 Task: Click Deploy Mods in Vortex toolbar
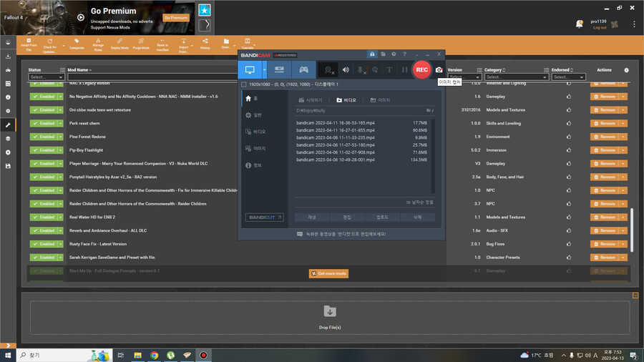tap(119, 44)
